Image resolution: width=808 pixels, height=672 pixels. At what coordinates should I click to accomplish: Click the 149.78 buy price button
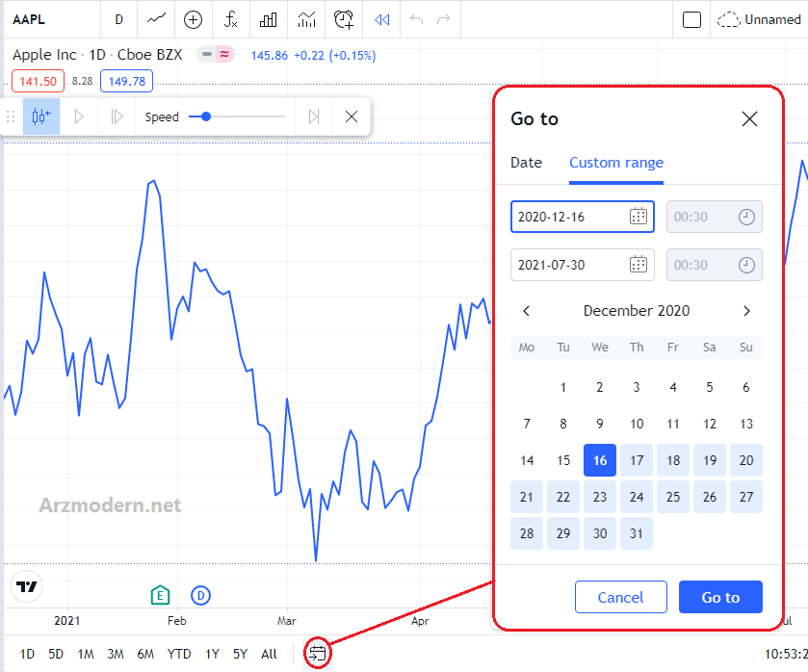click(x=127, y=82)
